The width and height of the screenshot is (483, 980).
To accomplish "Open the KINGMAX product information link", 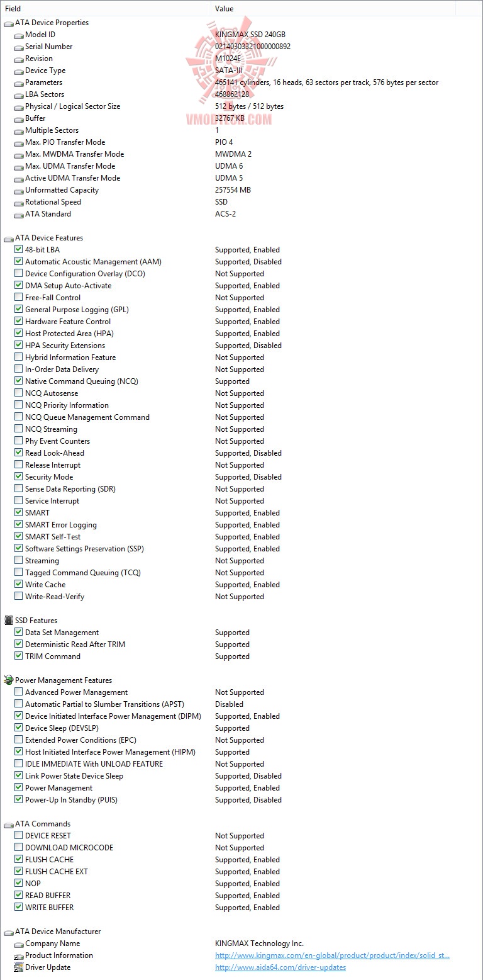I will tap(332, 955).
